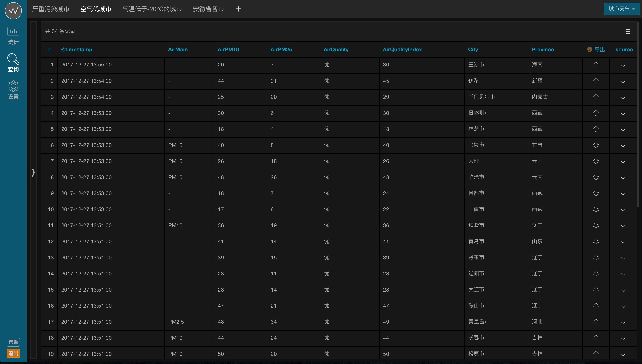Expand the collapsed left side panel arrow
The width and height of the screenshot is (642, 364).
(x=33, y=172)
